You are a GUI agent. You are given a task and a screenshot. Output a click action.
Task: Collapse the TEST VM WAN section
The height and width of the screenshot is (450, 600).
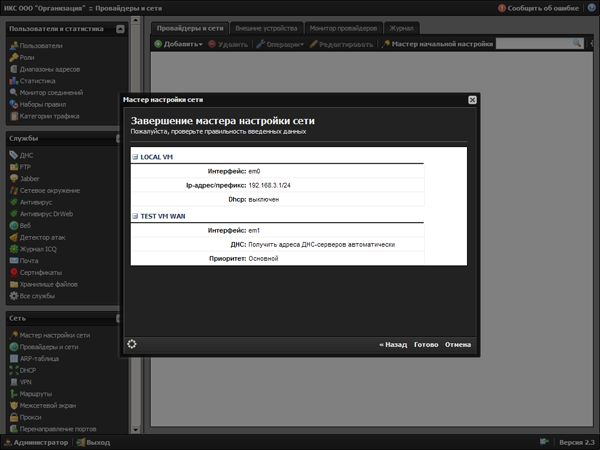click(x=135, y=216)
